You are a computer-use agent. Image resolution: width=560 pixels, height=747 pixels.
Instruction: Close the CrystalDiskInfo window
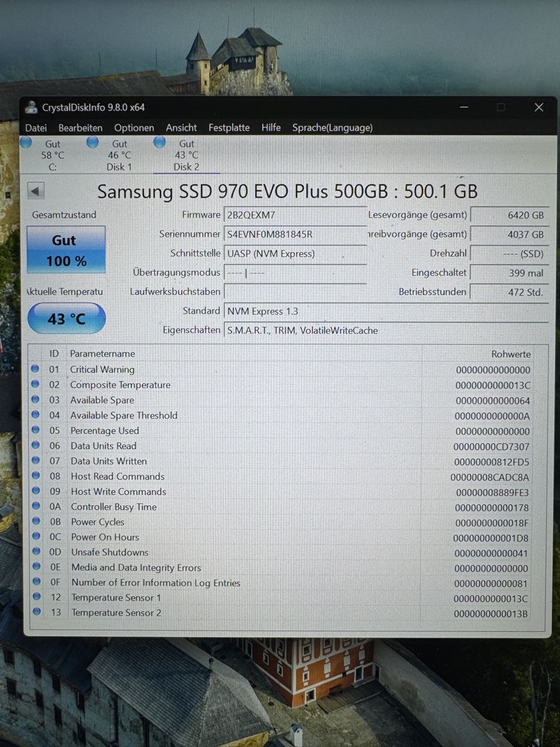tap(539, 107)
